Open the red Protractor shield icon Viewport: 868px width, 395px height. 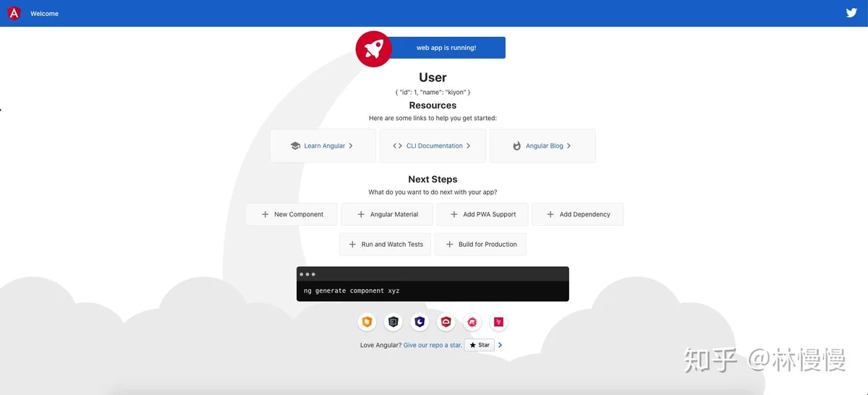pyautogui.click(x=446, y=322)
